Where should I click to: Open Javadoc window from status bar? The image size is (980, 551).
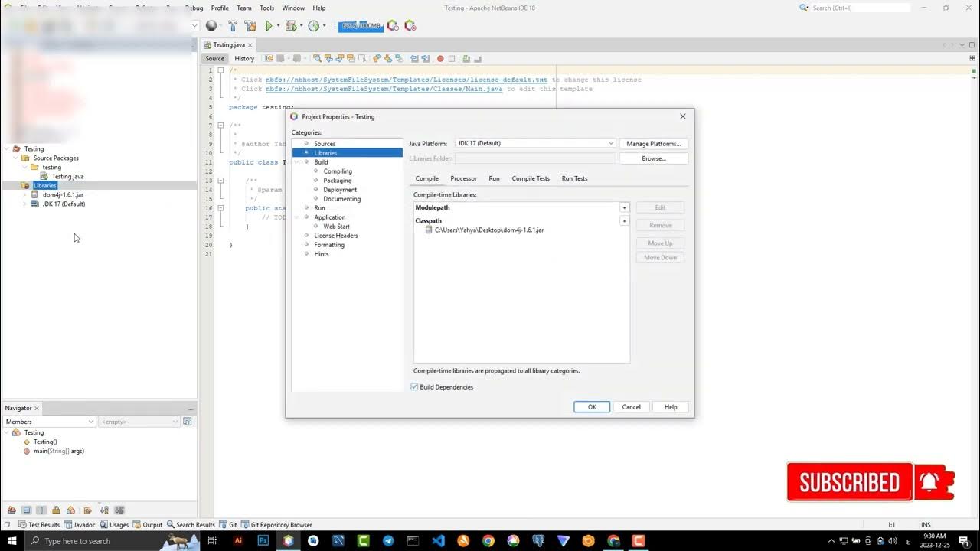(80, 525)
